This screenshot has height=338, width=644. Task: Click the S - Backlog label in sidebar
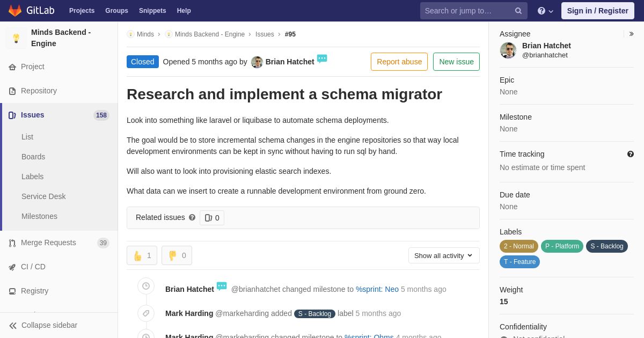tap(607, 246)
